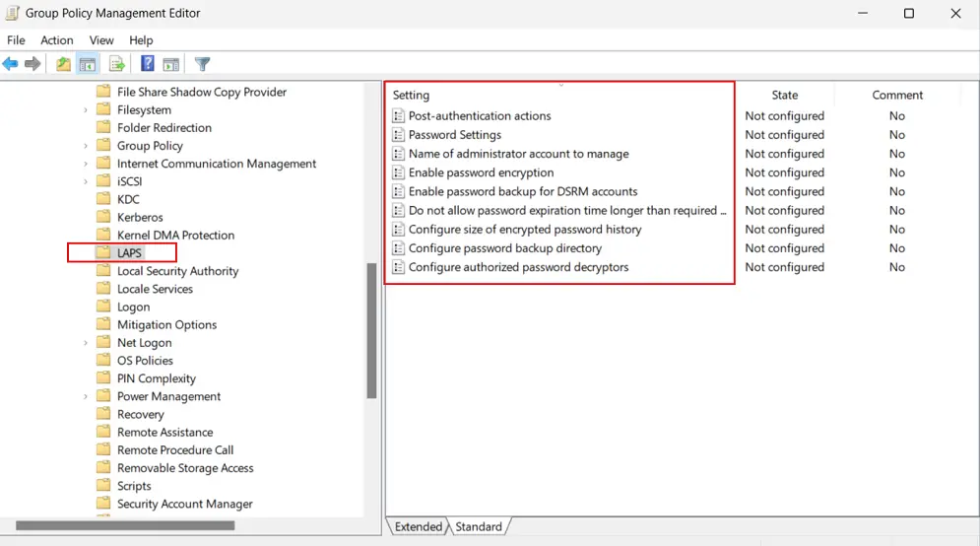Toggle Show/Hide Console Tree icon

tap(88, 64)
